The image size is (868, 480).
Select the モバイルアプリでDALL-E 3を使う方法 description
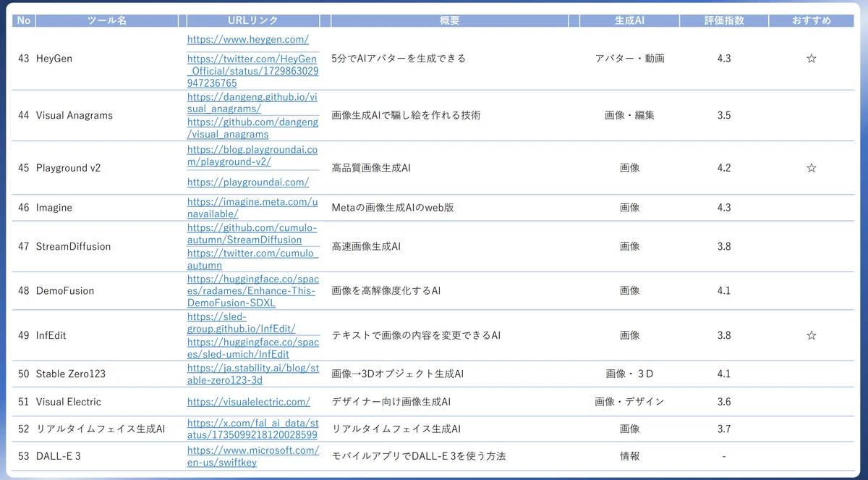[x=419, y=456]
